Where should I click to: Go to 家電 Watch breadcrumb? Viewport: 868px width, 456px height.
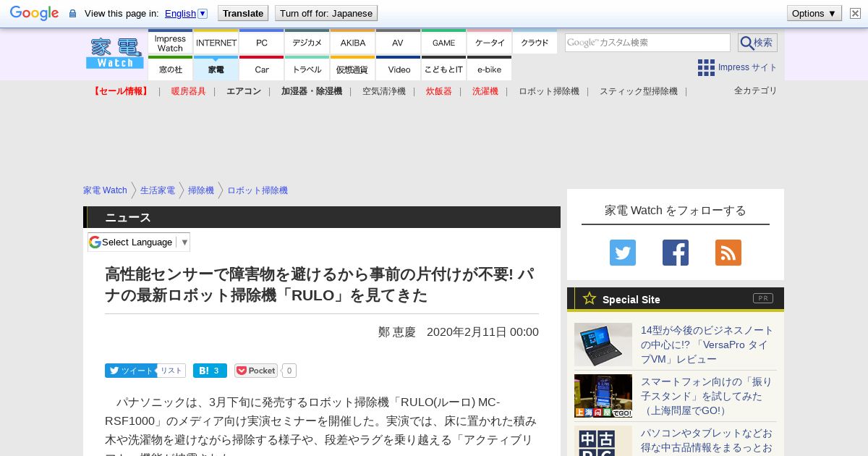pyautogui.click(x=105, y=190)
